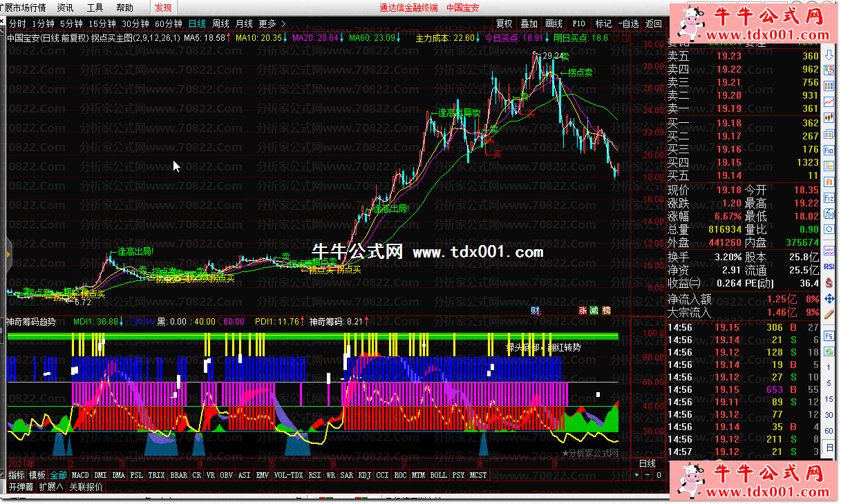This screenshot has height=504, width=841.
Task: Click the 关联报价 button
Action: tap(86, 487)
